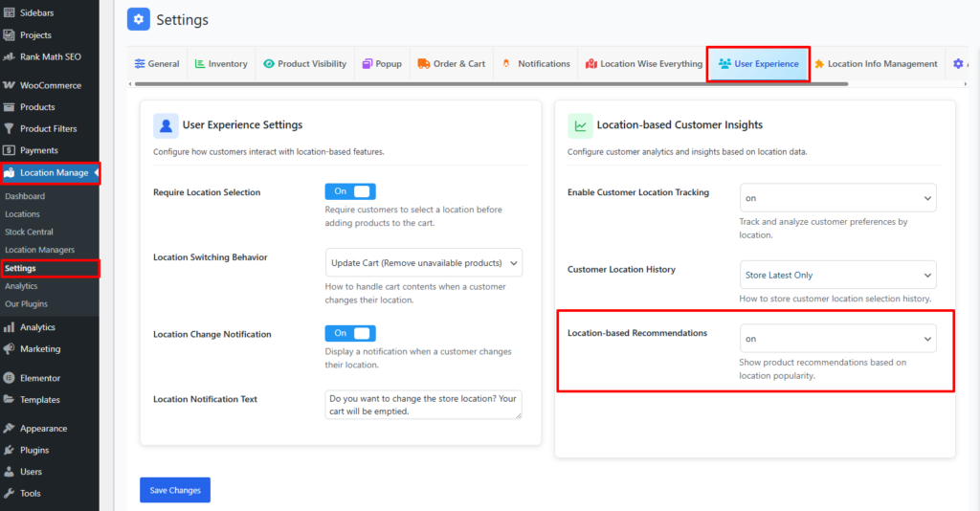Click the Plugins plug icon
This screenshot has width=980, height=511.
(10, 450)
